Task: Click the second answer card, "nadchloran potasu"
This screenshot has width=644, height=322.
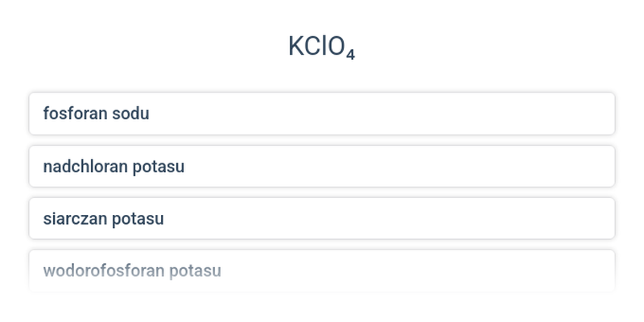Action: (x=322, y=167)
